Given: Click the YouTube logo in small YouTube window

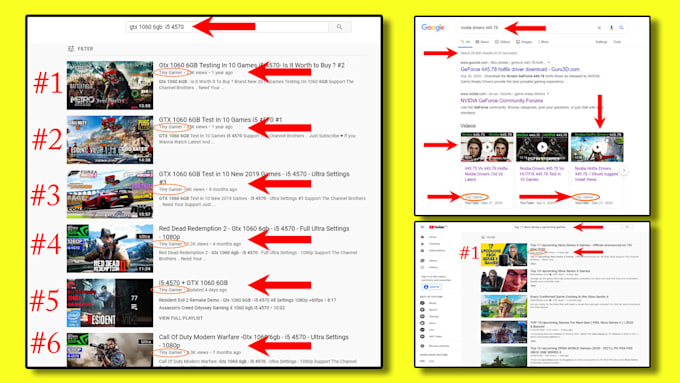Looking at the screenshot, I should coord(437,227).
